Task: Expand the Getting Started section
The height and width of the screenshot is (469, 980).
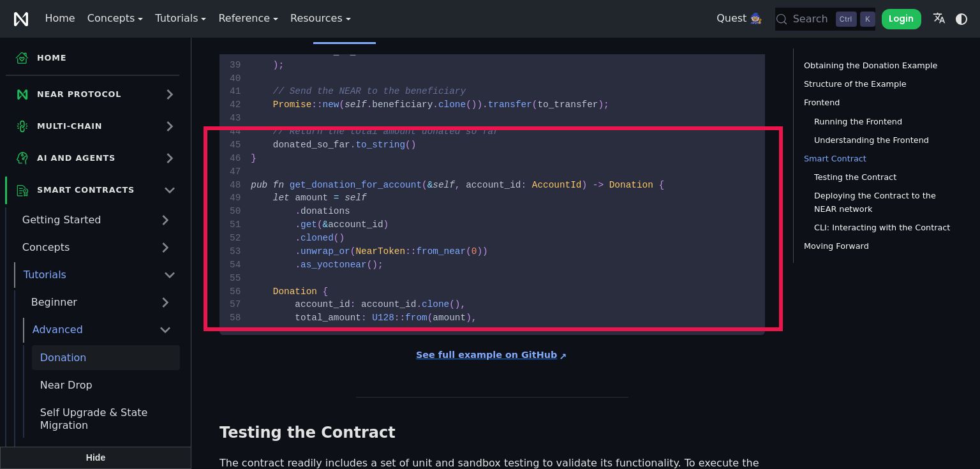Action: [x=165, y=220]
